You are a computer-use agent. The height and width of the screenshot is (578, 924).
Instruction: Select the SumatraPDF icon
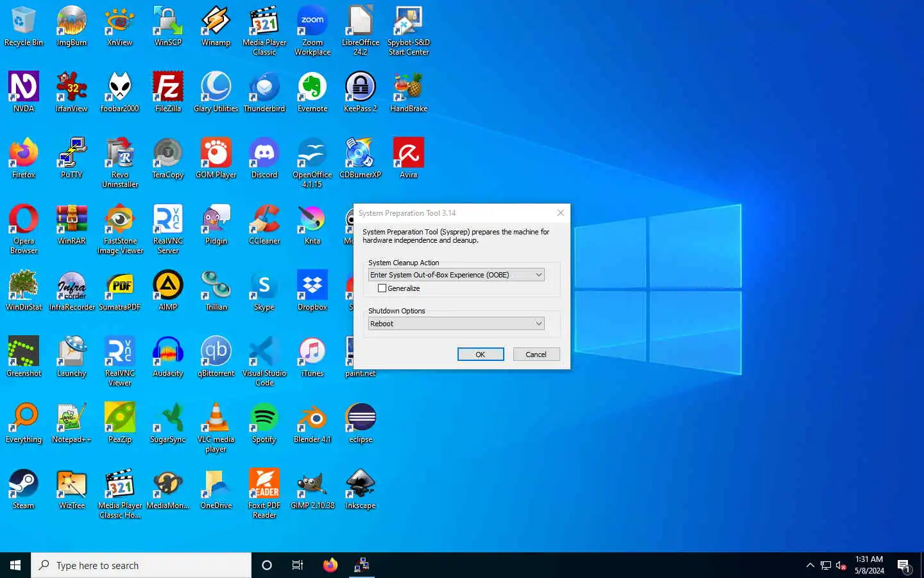click(x=120, y=292)
